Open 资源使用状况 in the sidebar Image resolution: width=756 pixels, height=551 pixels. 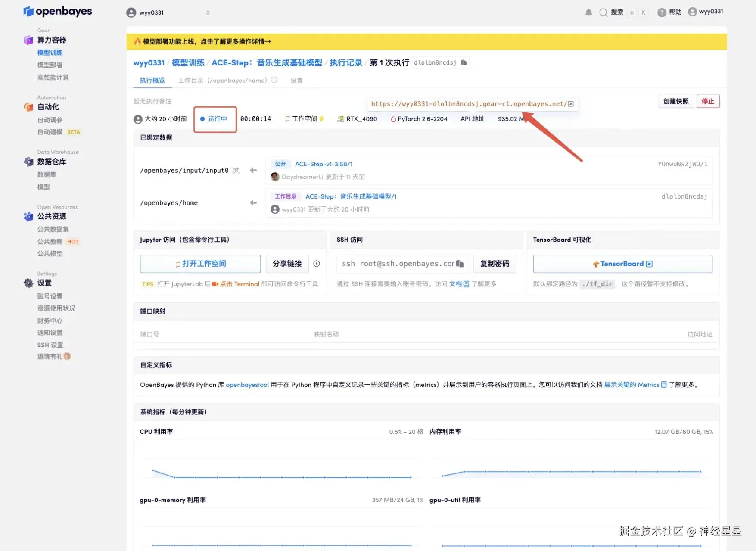click(56, 308)
